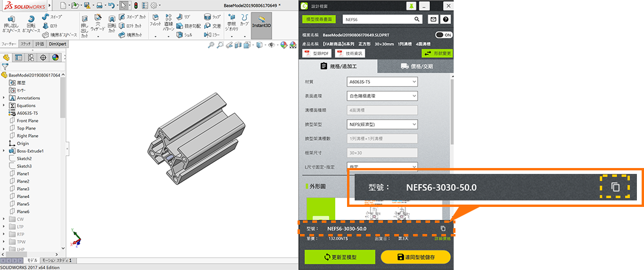Open the 技術資訊 PDF button
This screenshot has width=644, height=270.
349,54
